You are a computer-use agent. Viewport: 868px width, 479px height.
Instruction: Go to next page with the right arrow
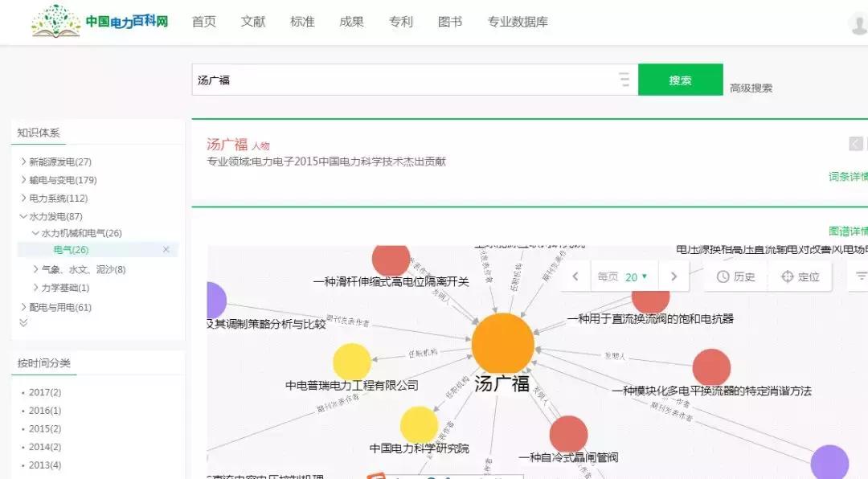[674, 276]
